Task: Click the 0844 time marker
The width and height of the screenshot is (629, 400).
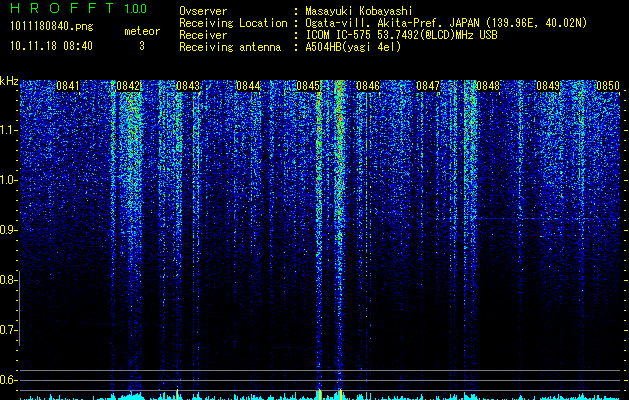Action: (x=248, y=86)
